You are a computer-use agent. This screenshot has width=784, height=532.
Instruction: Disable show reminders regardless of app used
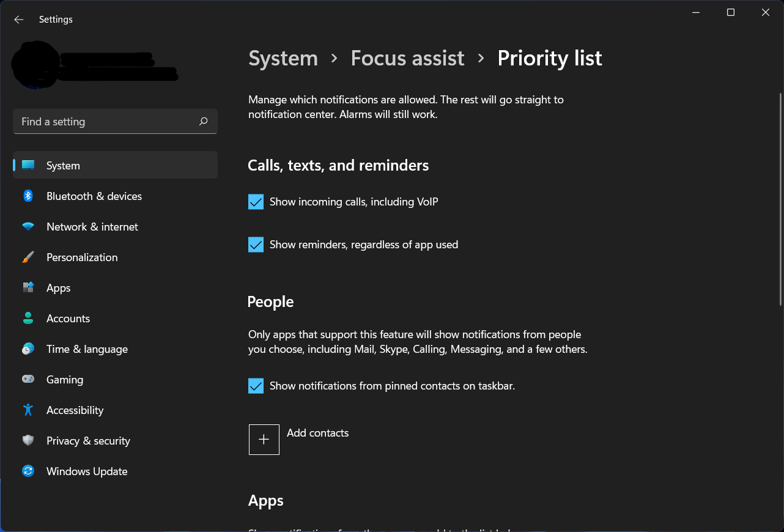(x=256, y=244)
